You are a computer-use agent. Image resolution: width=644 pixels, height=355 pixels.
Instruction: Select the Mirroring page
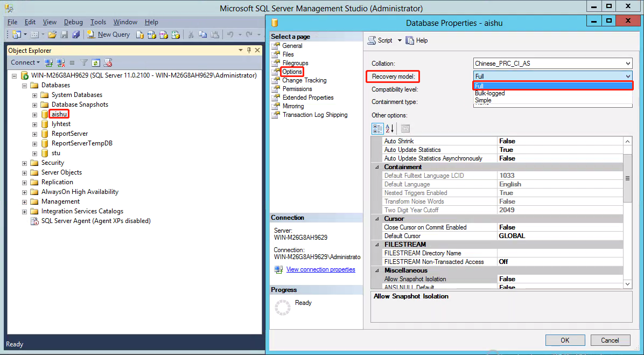[x=293, y=106]
